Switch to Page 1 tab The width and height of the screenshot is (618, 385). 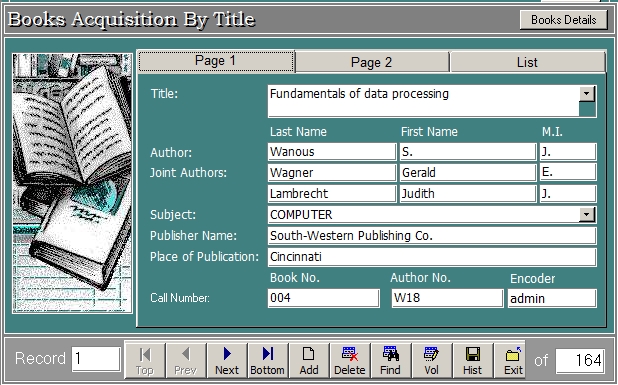click(216, 61)
